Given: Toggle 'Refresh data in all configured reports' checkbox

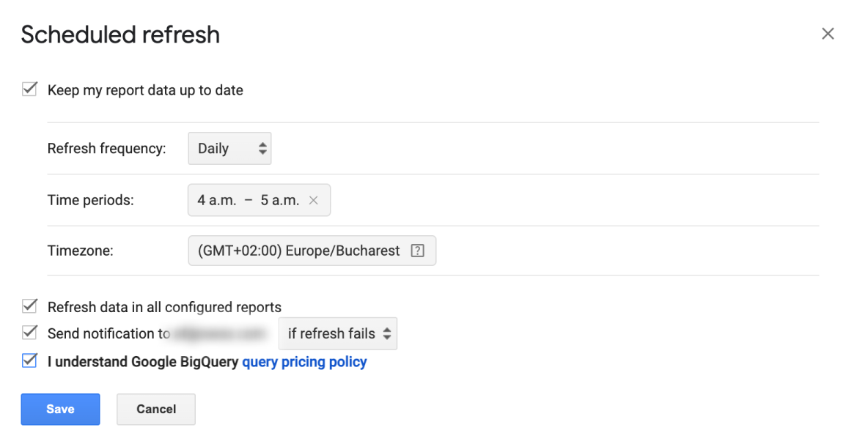Looking at the screenshot, I should coord(29,306).
